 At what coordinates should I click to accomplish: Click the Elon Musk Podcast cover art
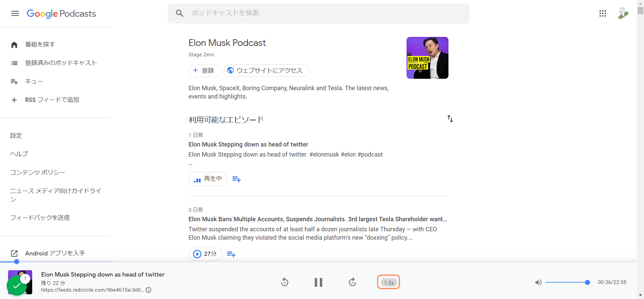pos(427,58)
